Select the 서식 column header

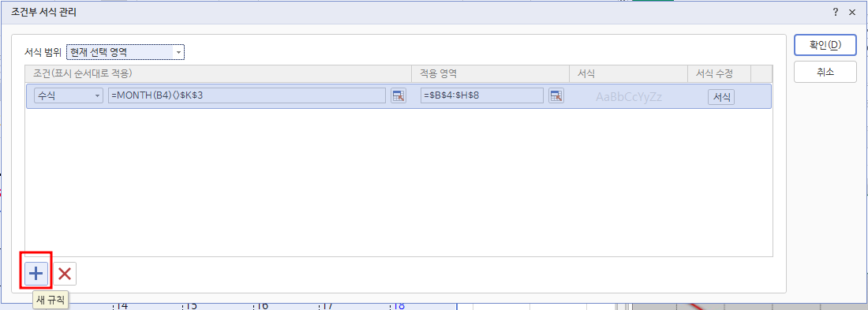[628, 73]
